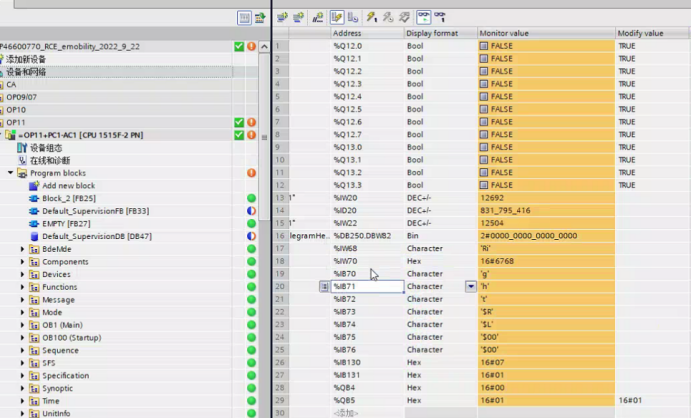Click the orange warning icon beside OP11

252,122
